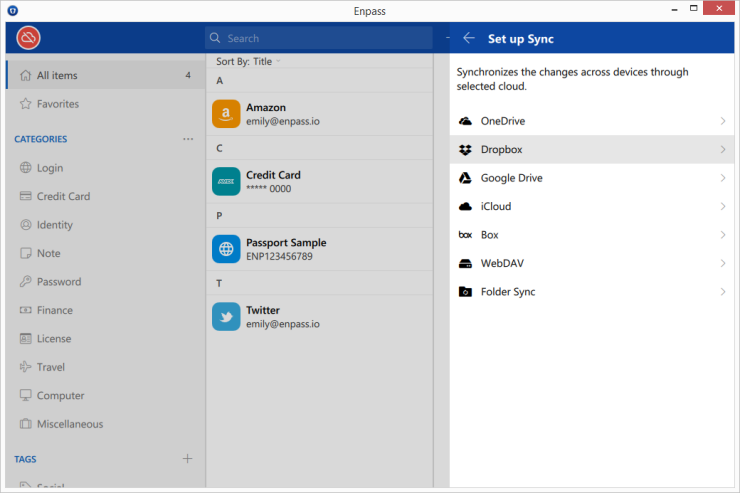
Task: Expand the WebDAV row chevron
Action: point(723,263)
